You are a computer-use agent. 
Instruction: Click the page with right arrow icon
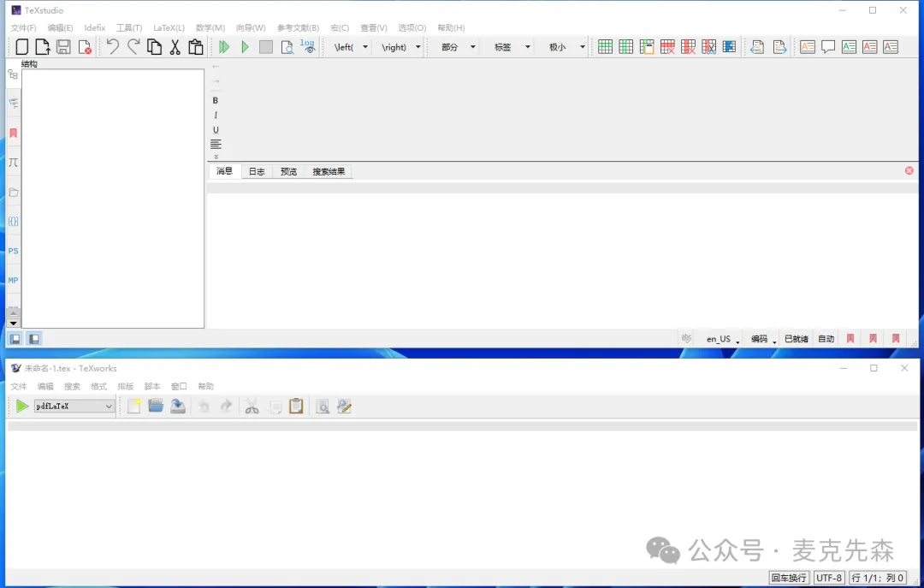pos(779,46)
